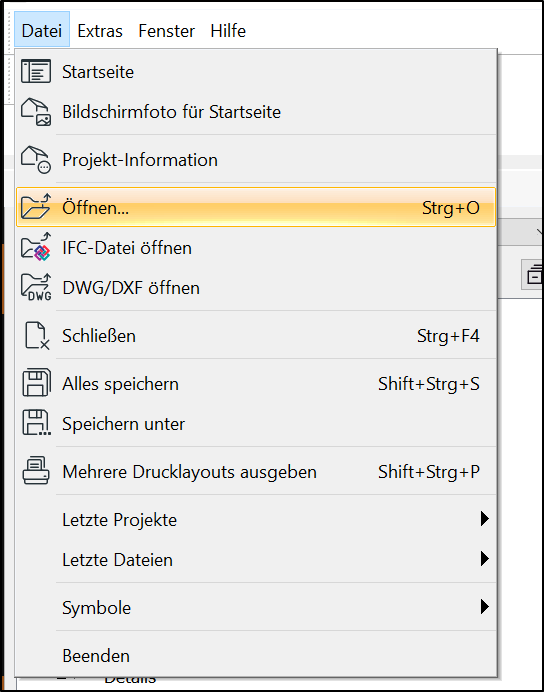Click the IFC-Datei öffnen icon
544x692 pixels.
pos(36,247)
